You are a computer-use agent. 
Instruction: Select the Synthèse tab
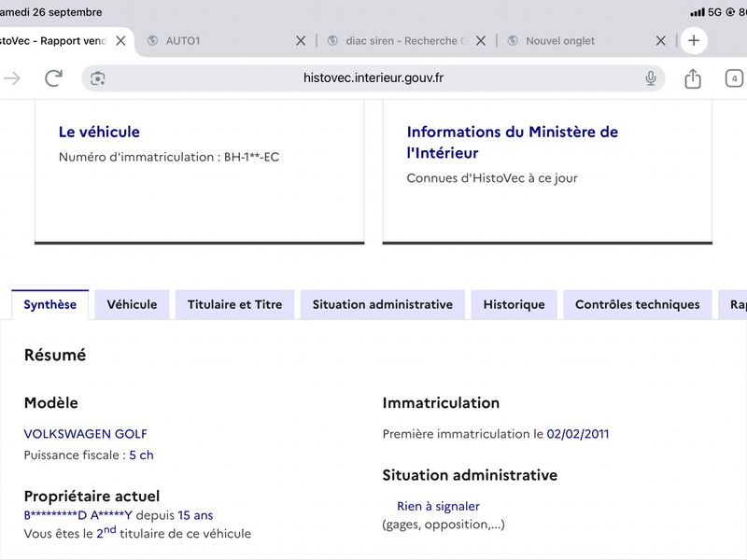pyautogui.click(x=50, y=305)
